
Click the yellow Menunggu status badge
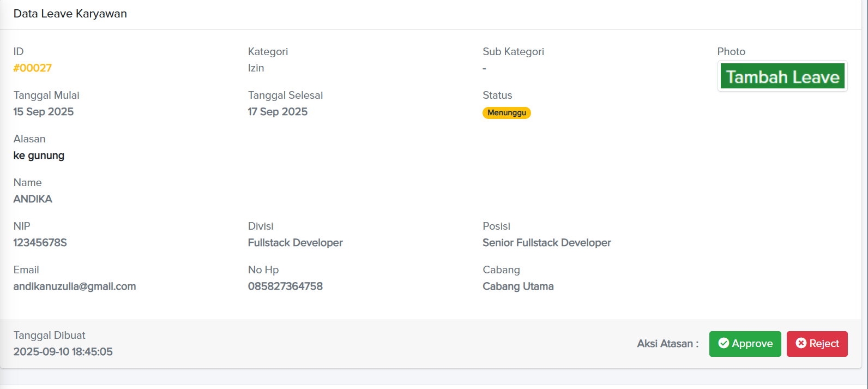[507, 113]
